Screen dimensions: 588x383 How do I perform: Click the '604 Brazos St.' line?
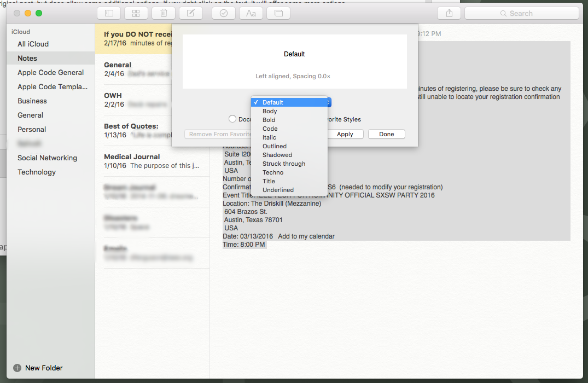pos(246,212)
